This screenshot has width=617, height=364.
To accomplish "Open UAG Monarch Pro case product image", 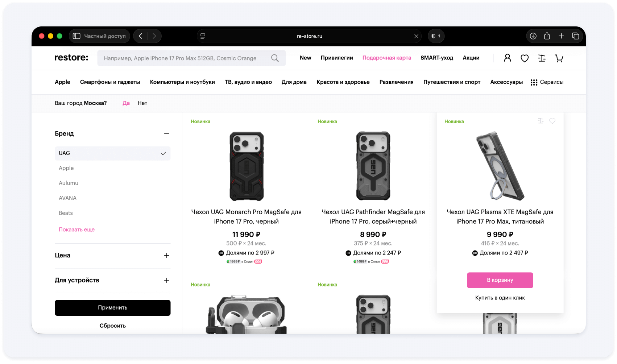I will [247, 166].
